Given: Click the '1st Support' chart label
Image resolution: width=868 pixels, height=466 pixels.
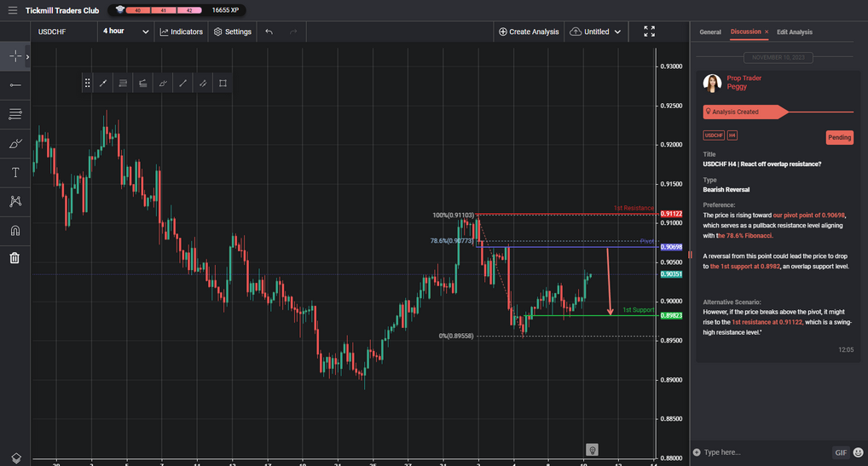Looking at the screenshot, I should click(x=639, y=310).
